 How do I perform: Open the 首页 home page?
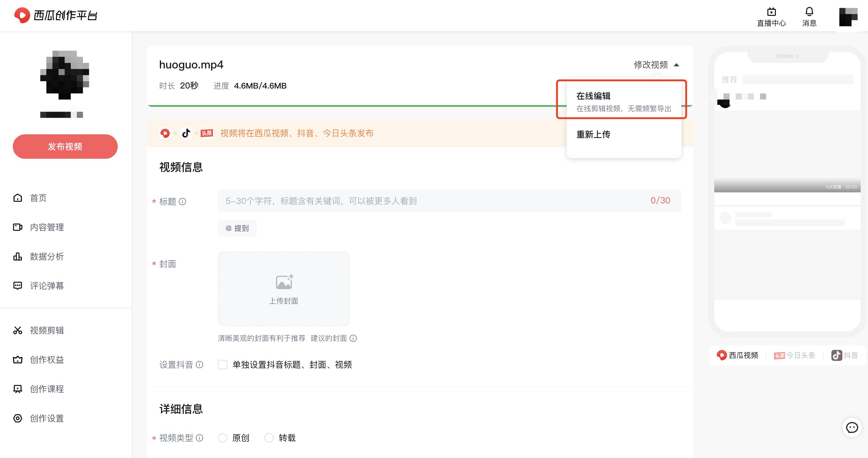pyautogui.click(x=38, y=198)
